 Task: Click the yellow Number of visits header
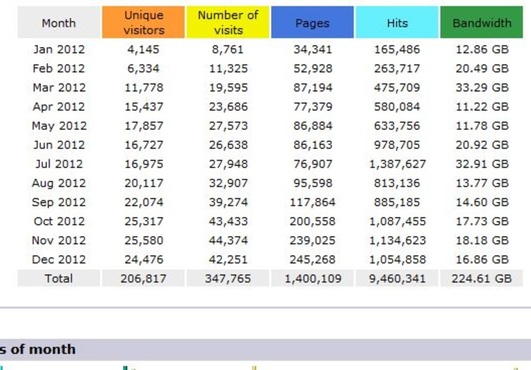pos(228,22)
